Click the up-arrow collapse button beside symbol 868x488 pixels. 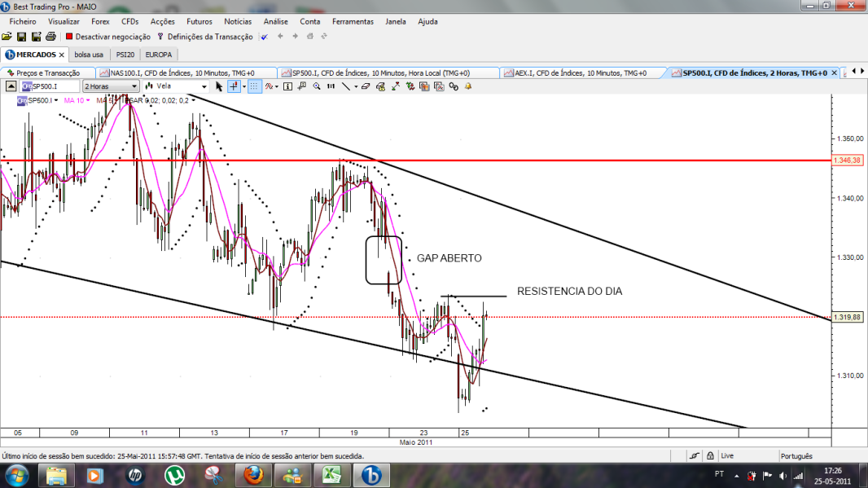[x=11, y=86]
